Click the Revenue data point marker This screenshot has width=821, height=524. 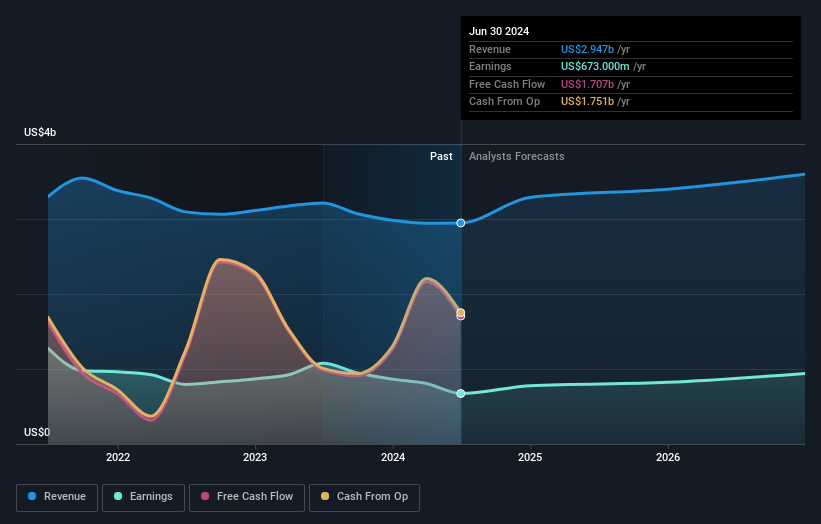click(x=461, y=223)
